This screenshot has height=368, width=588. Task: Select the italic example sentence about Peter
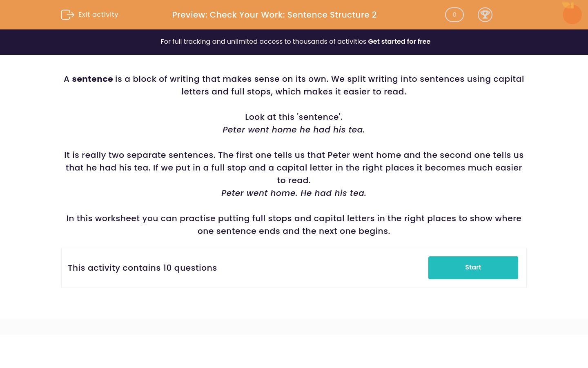pos(293,130)
